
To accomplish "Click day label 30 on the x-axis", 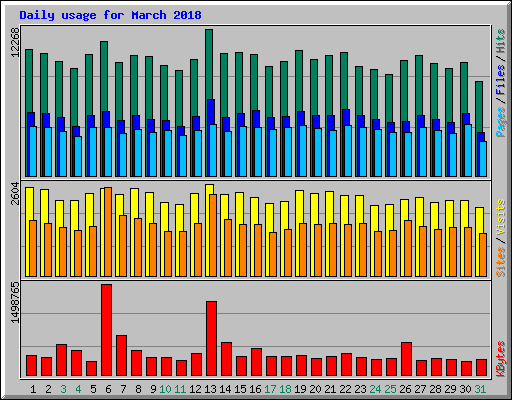I will click(465, 389).
